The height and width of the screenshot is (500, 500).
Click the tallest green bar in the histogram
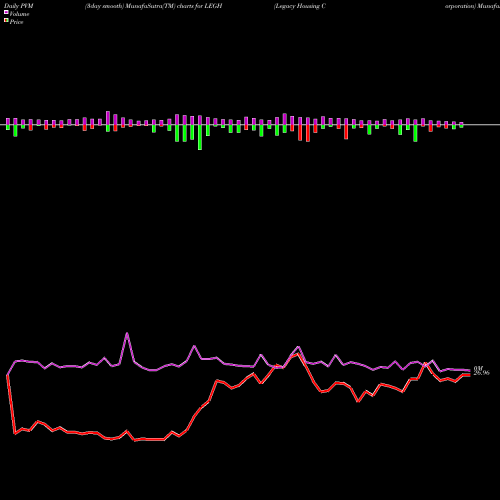200,137
